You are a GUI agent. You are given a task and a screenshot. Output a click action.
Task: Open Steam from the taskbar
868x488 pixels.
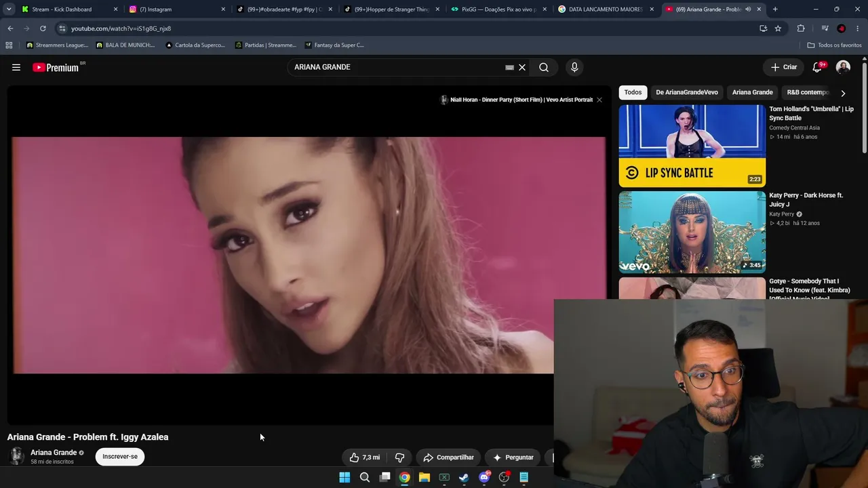pos(464,477)
